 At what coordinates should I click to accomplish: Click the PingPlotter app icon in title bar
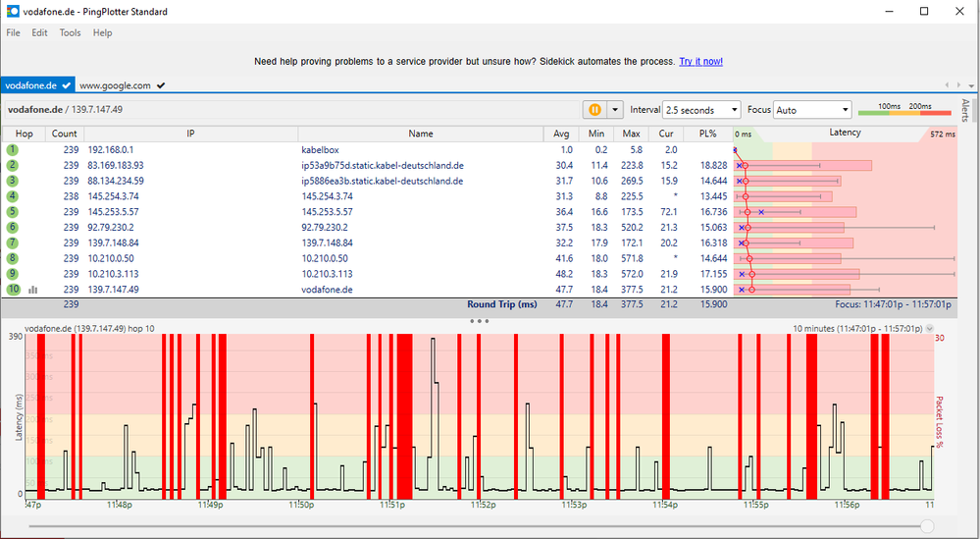pyautogui.click(x=13, y=11)
